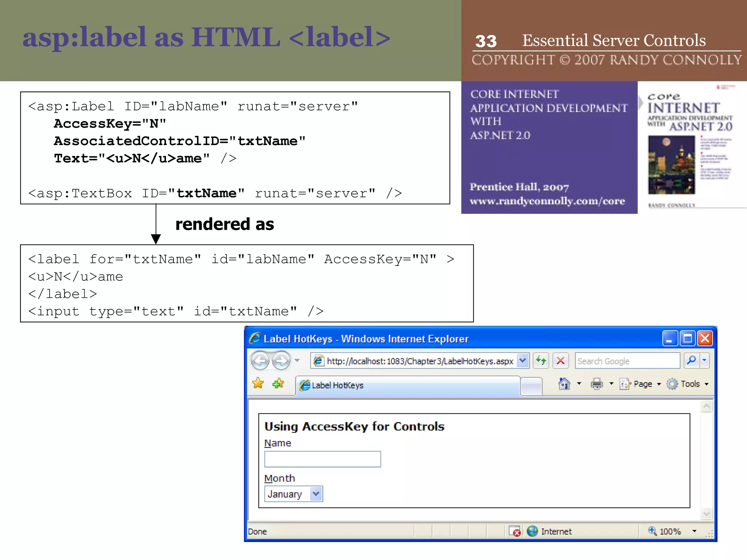
Task: Click the Refresh page icon
Action: click(x=541, y=361)
